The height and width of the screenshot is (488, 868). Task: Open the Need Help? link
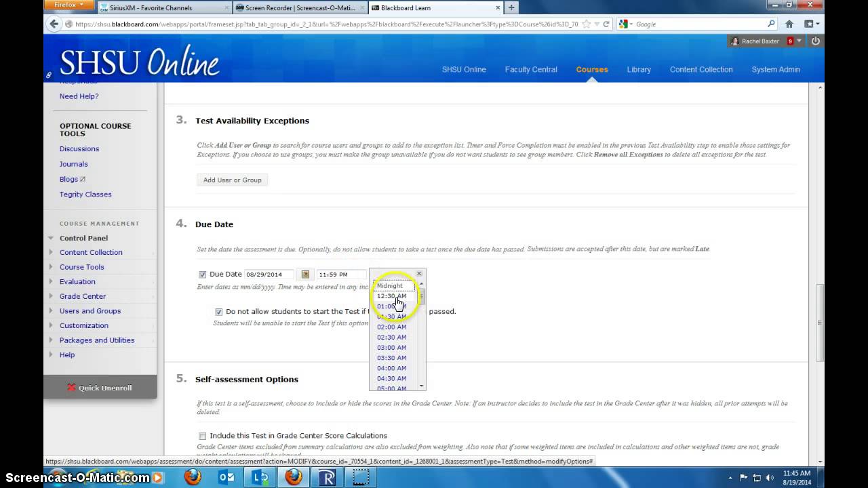79,96
